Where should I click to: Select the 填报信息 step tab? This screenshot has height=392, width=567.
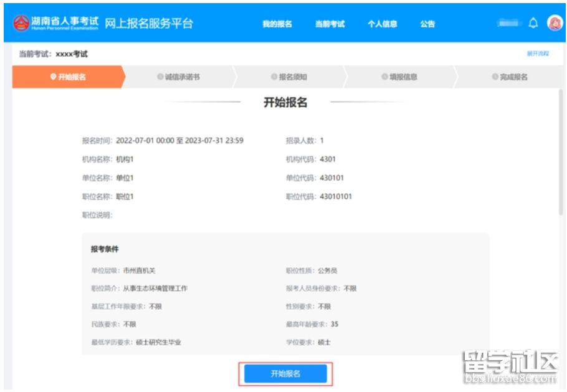click(x=399, y=77)
